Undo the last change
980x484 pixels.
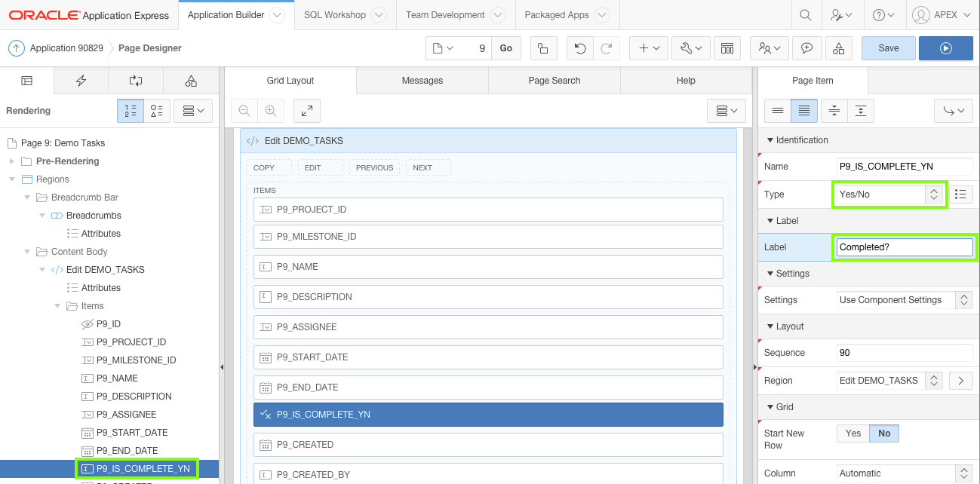578,47
